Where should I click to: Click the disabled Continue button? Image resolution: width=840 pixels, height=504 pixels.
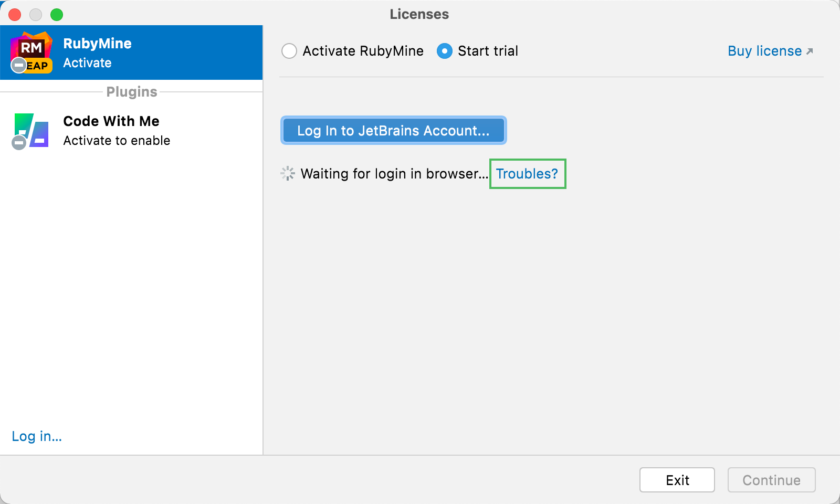tap(771, 479)
